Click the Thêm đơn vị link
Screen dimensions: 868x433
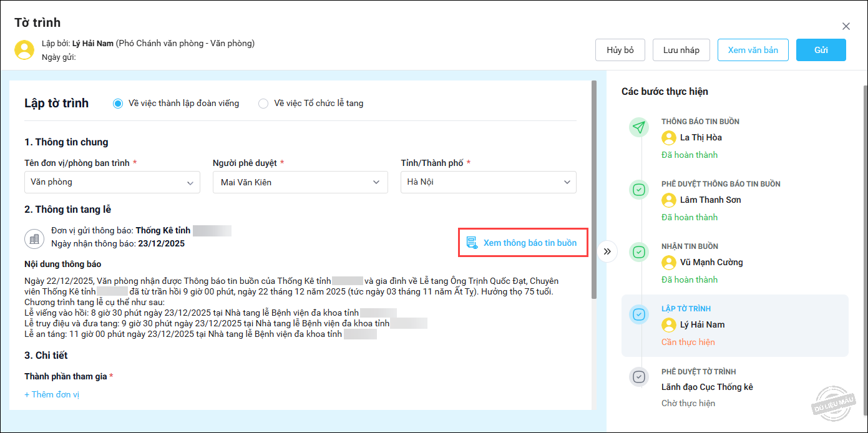[x=52, y=394]
